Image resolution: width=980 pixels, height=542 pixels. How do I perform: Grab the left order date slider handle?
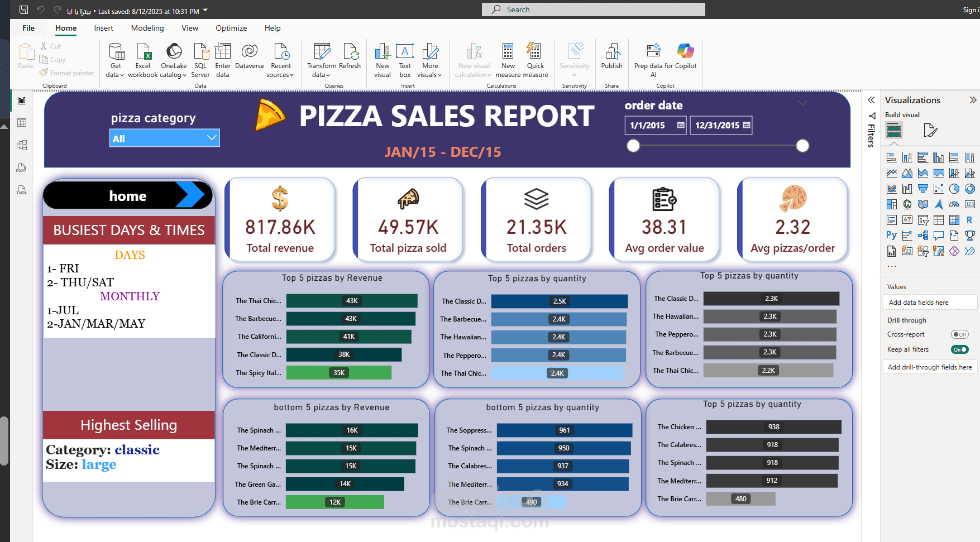click(x=633, y=146)
